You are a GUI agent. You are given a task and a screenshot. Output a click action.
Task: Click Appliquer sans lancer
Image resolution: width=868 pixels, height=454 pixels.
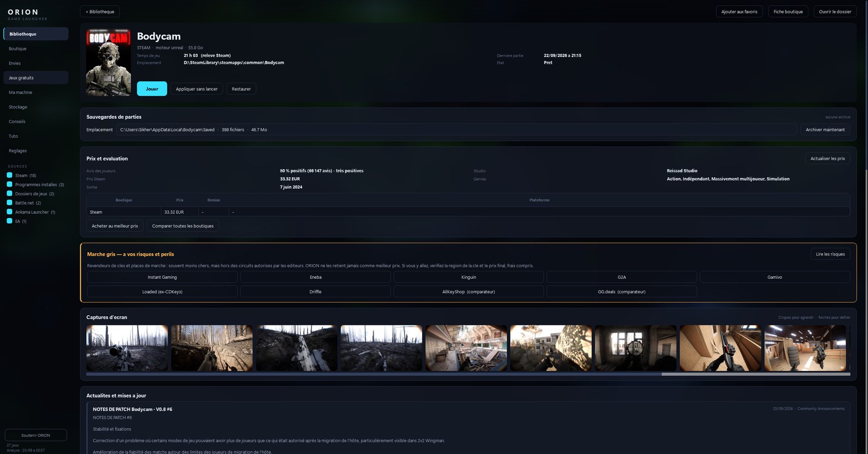point(196,89)
